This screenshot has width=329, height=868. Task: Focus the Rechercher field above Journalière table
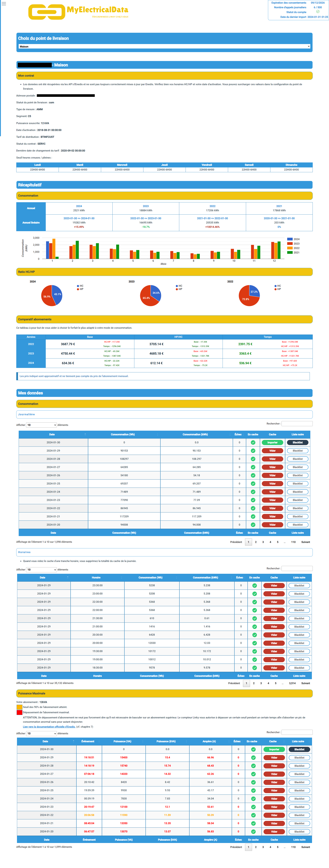coord(297,424)
